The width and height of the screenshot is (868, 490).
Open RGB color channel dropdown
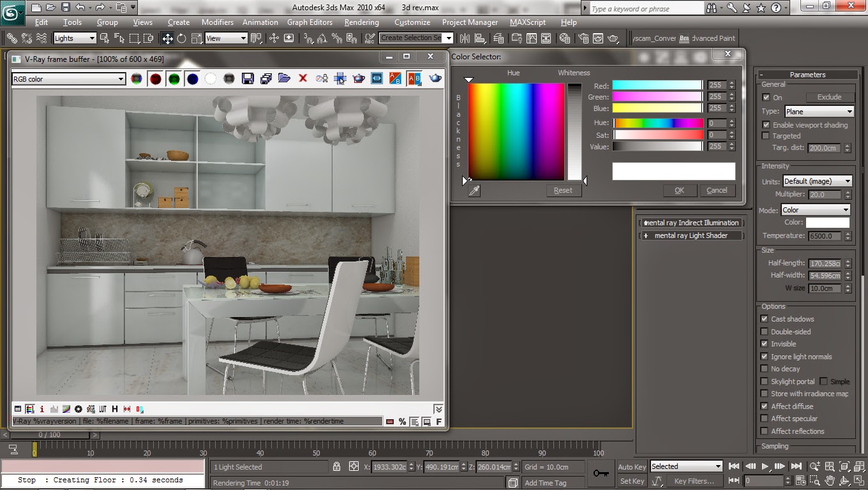click(x=68, y=79)
